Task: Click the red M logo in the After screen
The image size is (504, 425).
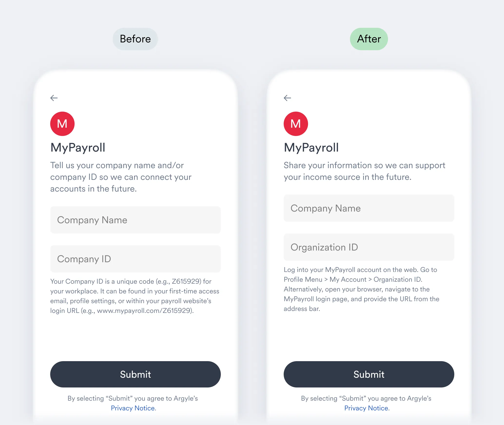Action: (x=296, y=124)
